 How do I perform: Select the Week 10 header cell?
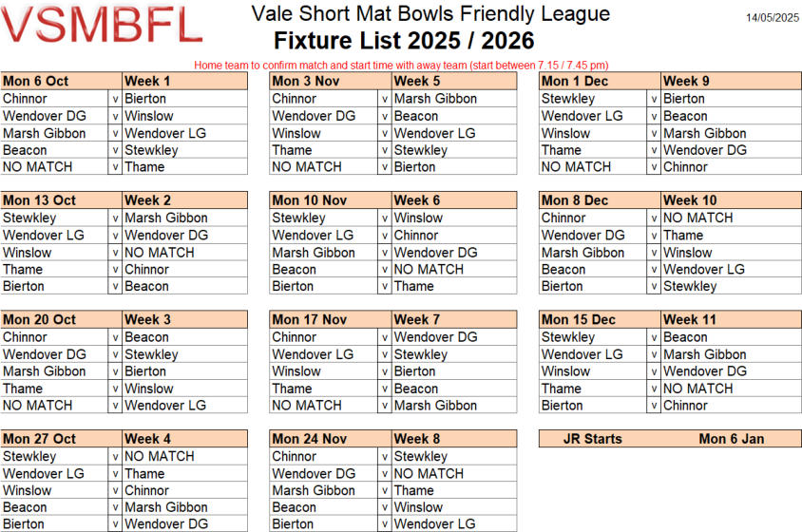[731, 200]
